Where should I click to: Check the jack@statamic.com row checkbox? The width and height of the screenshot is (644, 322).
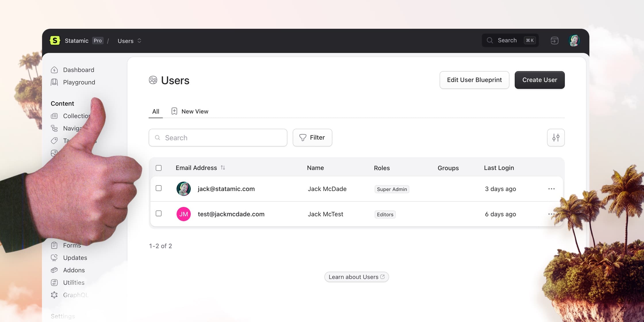pyautogui.click(x=159, y=188)
